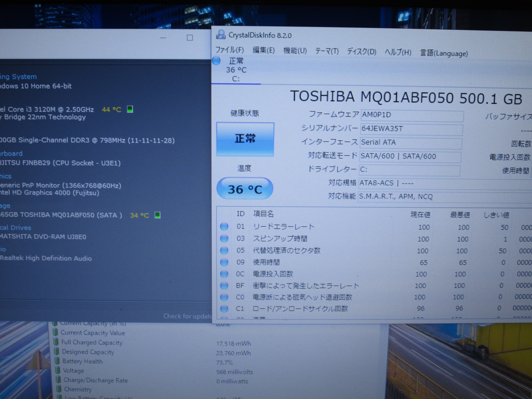
Task: Select the C: drive status circle icon
Action: 216,61
